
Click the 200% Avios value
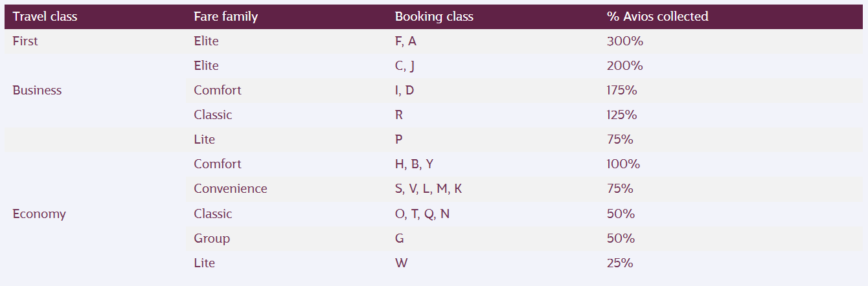click(624, 66)
